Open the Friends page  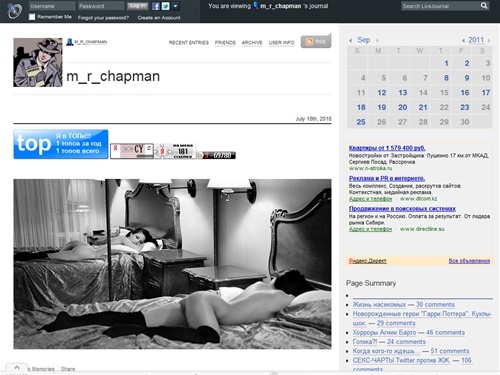(225, 43)
